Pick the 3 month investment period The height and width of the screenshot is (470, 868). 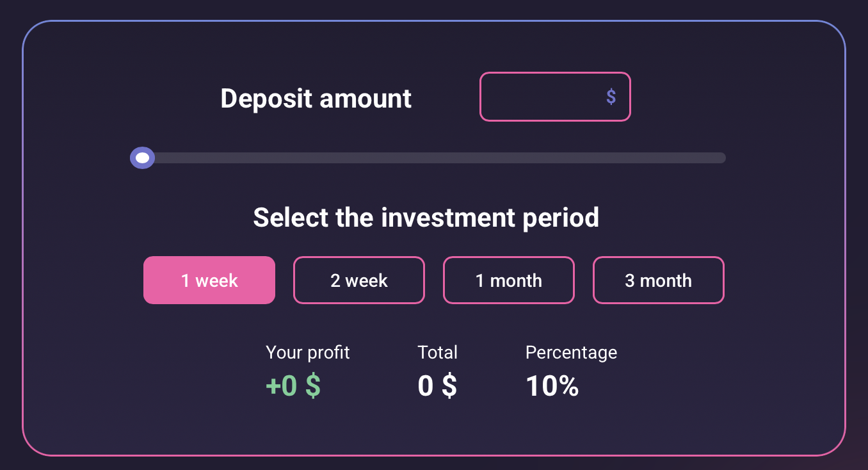pos(659,280)
